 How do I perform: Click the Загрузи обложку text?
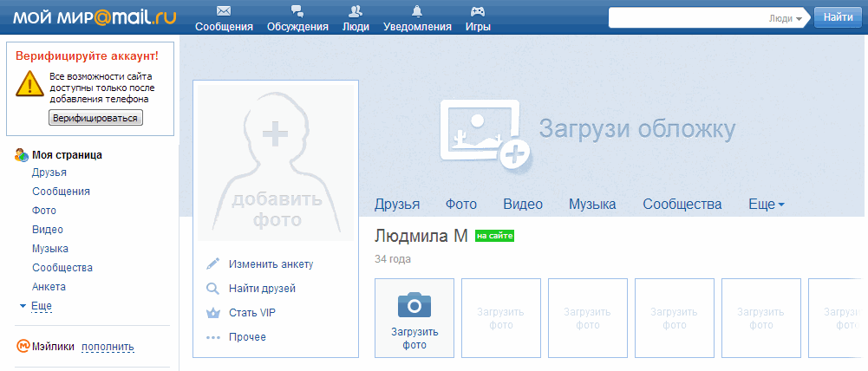pyautogui.click(x=637, y=129)
